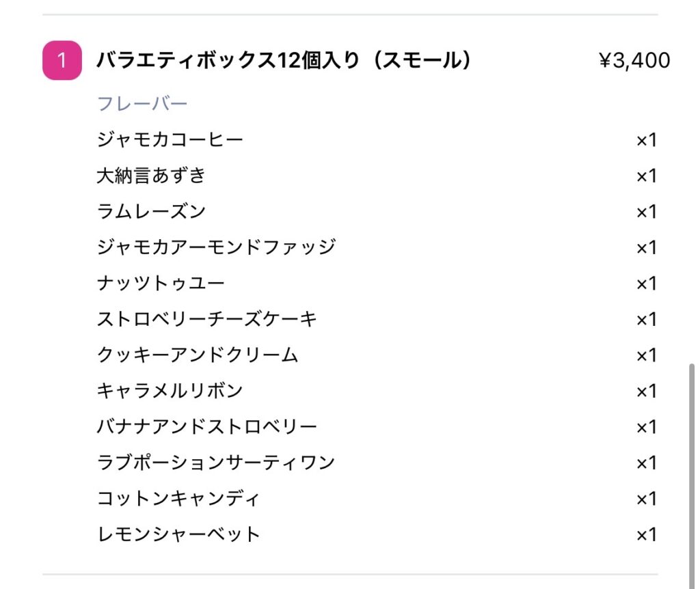This screenshot has height=589, width=700.
Task: Click the ×1 quantity beside レモンシャーベット
Action: 647,534
